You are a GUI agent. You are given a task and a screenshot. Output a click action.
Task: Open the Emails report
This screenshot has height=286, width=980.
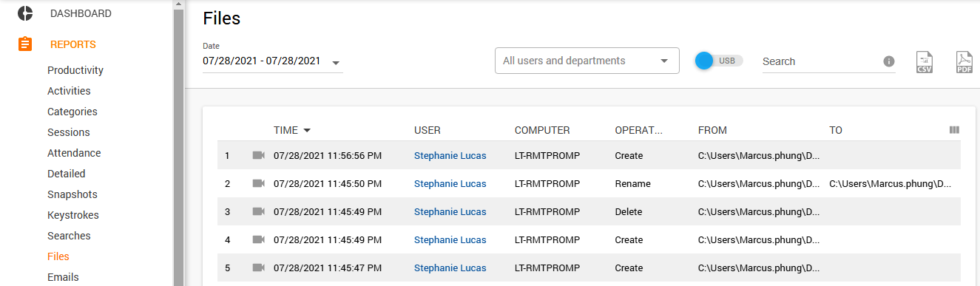coord(63,277)
